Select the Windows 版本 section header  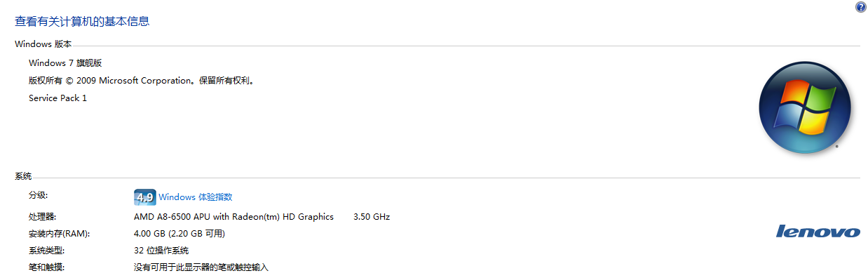click(x=43, y=44)
